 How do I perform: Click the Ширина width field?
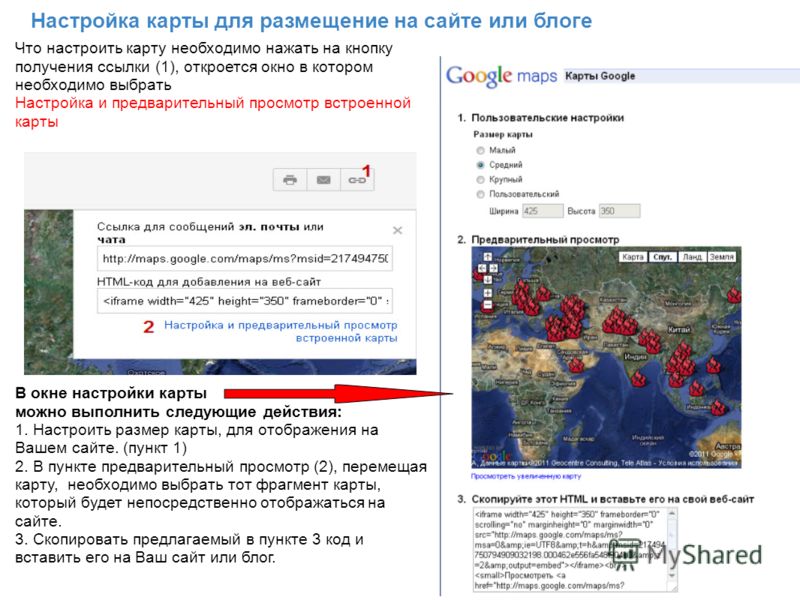542,211
